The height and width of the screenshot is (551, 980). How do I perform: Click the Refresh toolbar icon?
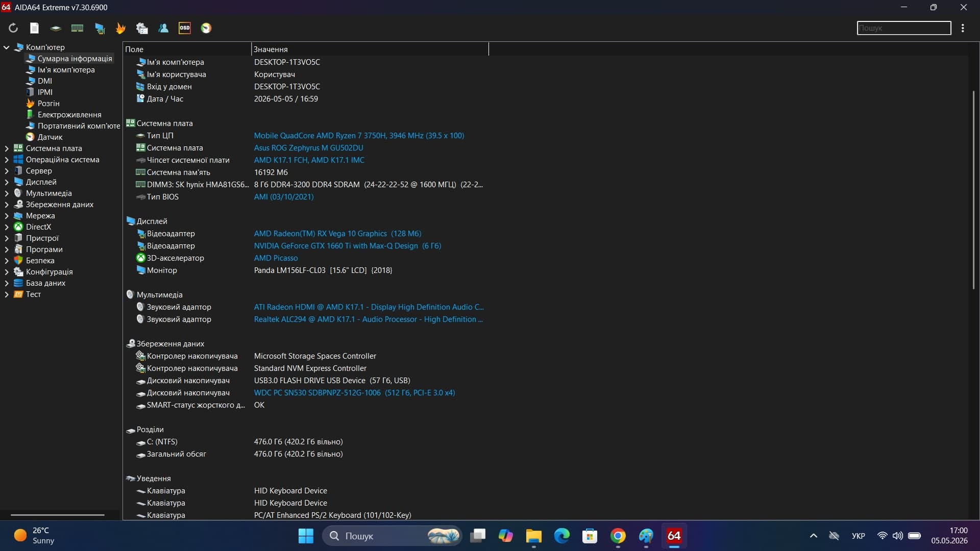tap(13, 28)
